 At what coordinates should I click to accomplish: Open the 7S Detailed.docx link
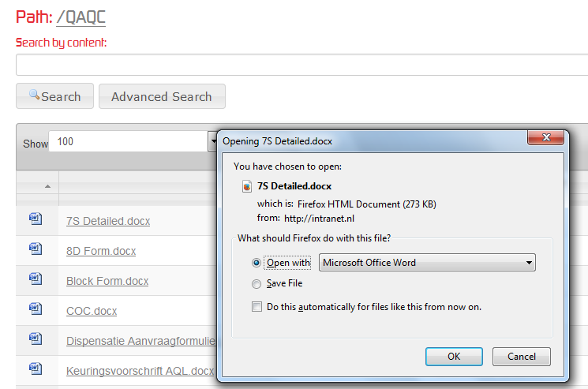[x=108, y=221]
